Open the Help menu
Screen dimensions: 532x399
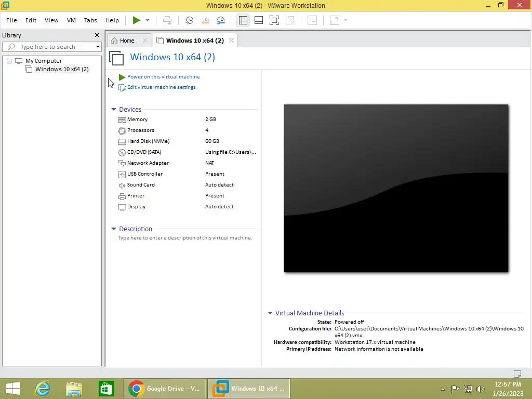click(x=112, y=20)
